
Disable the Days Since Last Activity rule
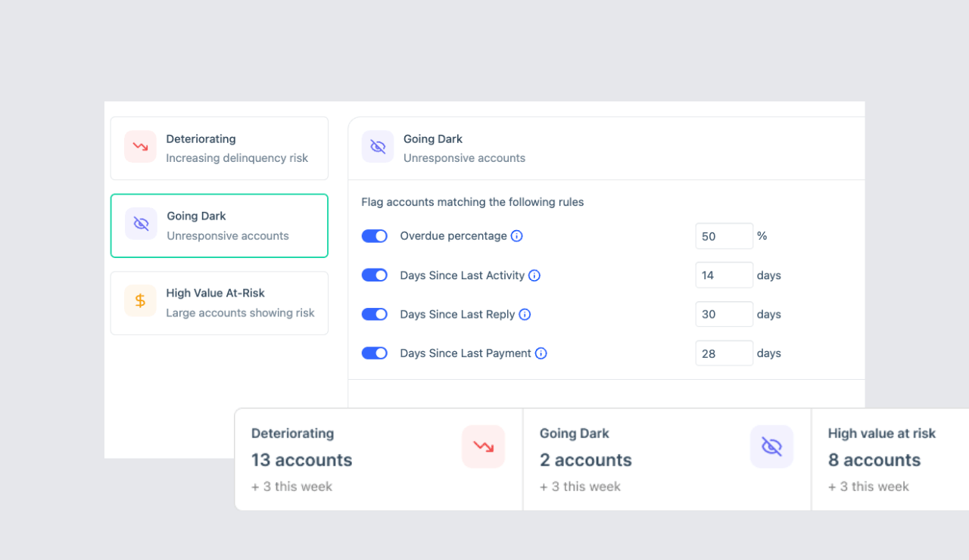[375, 275]
